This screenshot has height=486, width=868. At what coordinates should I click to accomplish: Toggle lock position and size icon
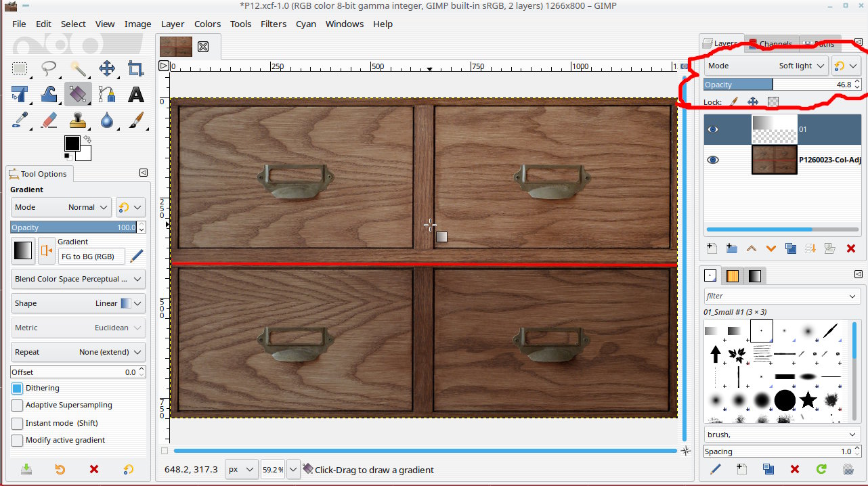click(x=752, y=102)
